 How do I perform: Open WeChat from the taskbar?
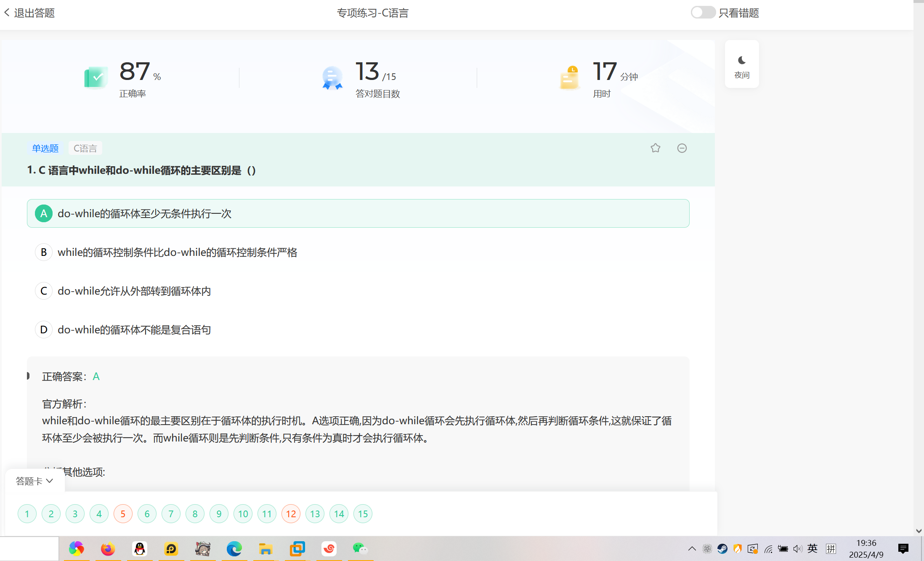tap(360, 549)
